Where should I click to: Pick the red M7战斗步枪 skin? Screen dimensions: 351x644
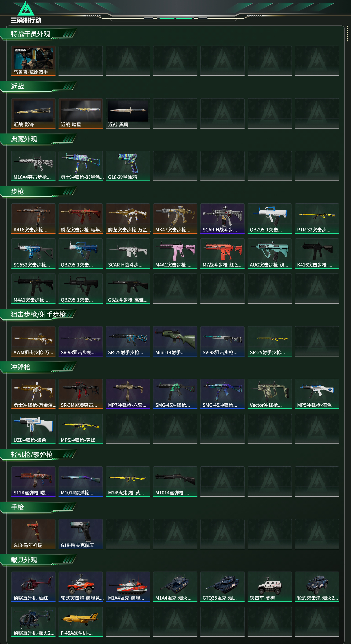222,253
